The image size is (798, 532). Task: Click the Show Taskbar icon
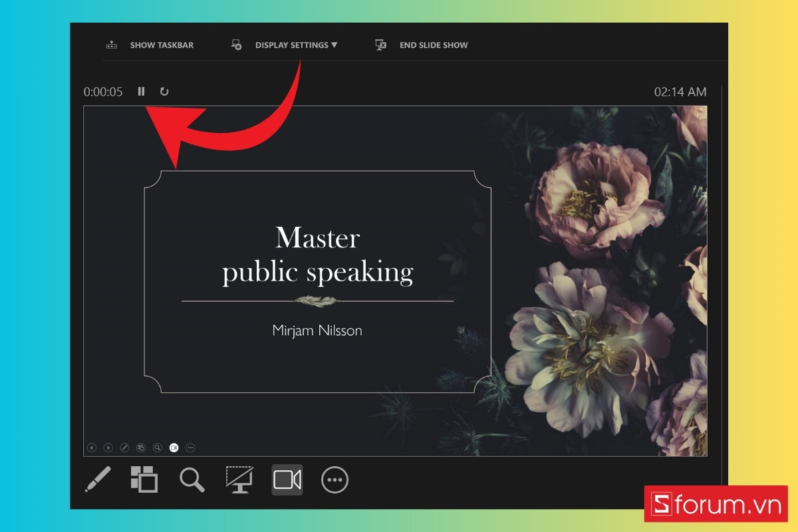tap(112, 45)
